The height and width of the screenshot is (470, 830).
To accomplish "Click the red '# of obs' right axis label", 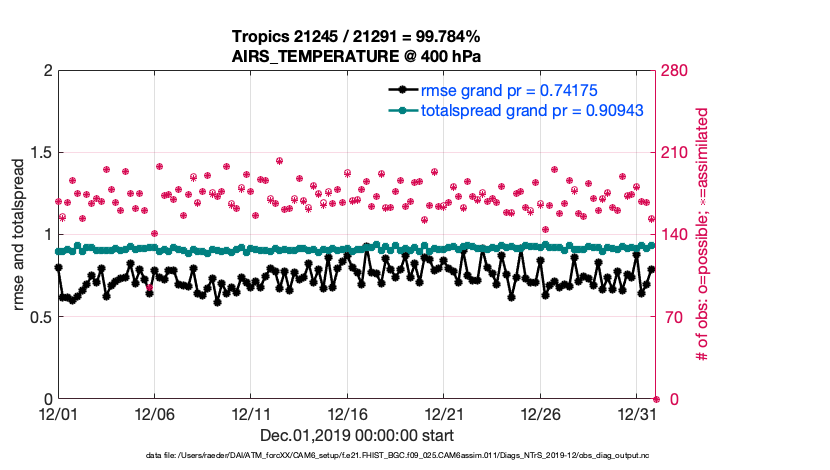I will click(x=702, y=235).
